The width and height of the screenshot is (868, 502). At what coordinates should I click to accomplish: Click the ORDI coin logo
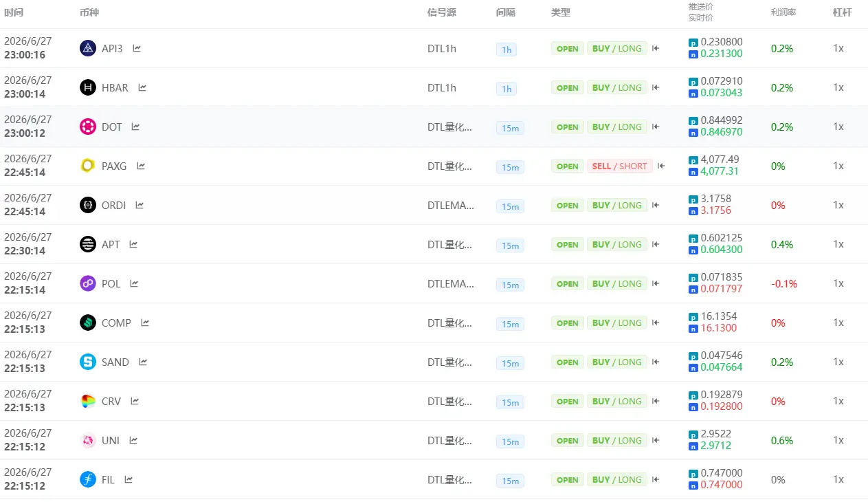[88, 205]
